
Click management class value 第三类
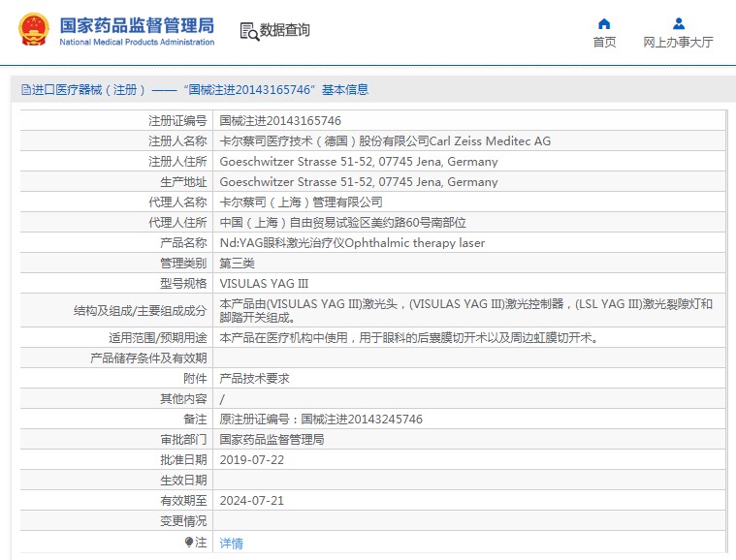237,264
